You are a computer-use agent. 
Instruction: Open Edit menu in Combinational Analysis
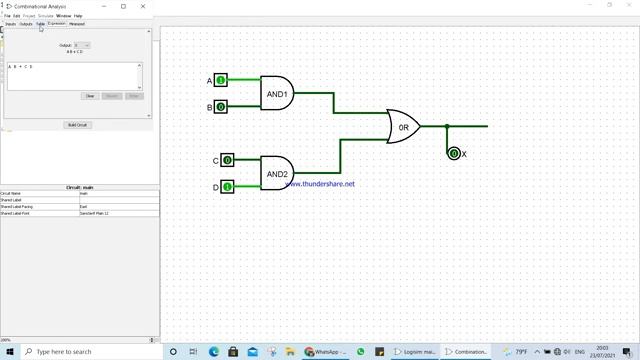click(x=16, y=16)
